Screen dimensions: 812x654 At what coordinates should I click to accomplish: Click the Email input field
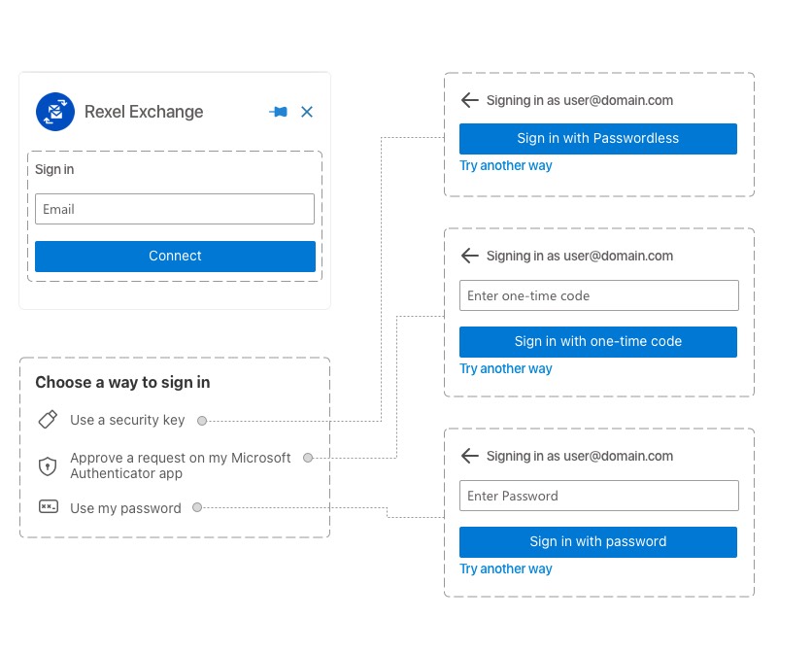tap(175, 209)
